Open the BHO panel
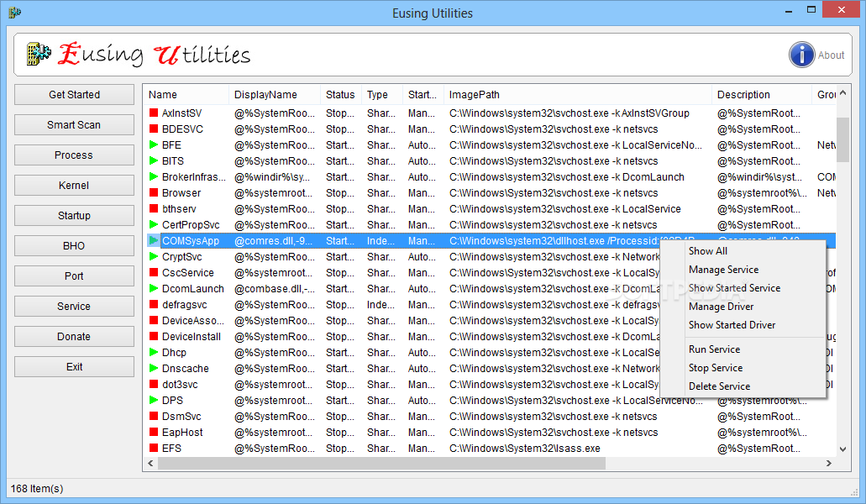The height and width of the screenshot is (504, 866). [74, 245]
